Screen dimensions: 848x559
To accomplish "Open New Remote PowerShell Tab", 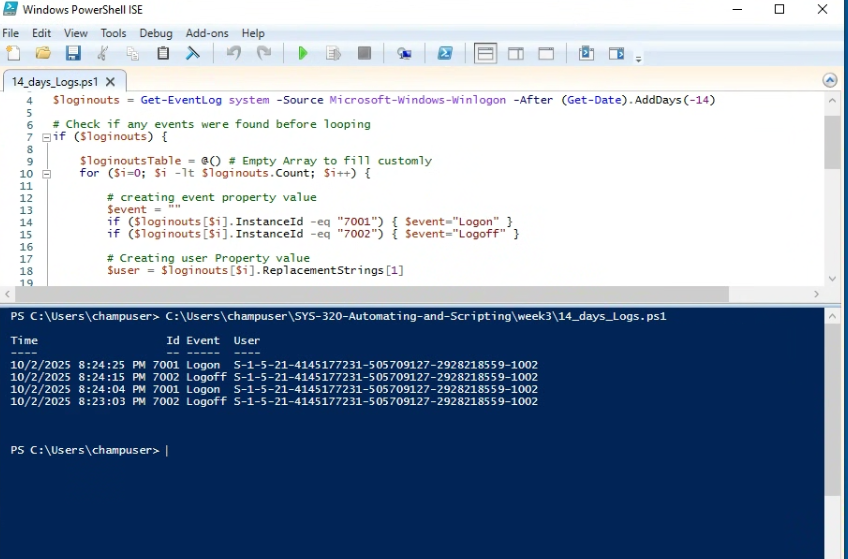I will pos(404,53).
